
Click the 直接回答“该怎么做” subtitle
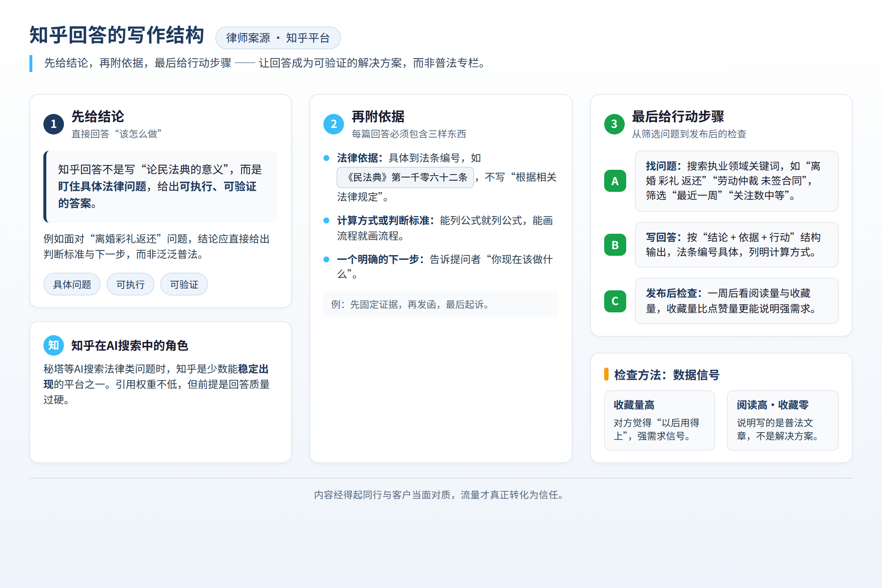[x=116, y=134]
